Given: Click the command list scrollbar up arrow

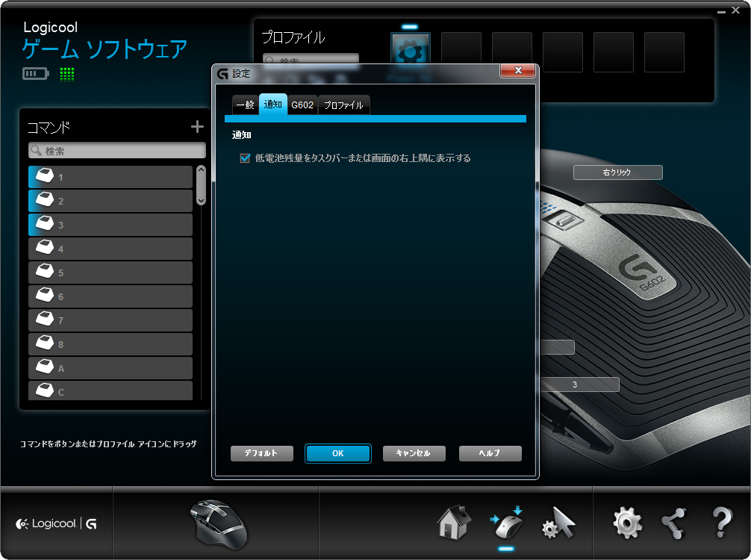Looking at the screenshot, I should click(x=201, y=169).
